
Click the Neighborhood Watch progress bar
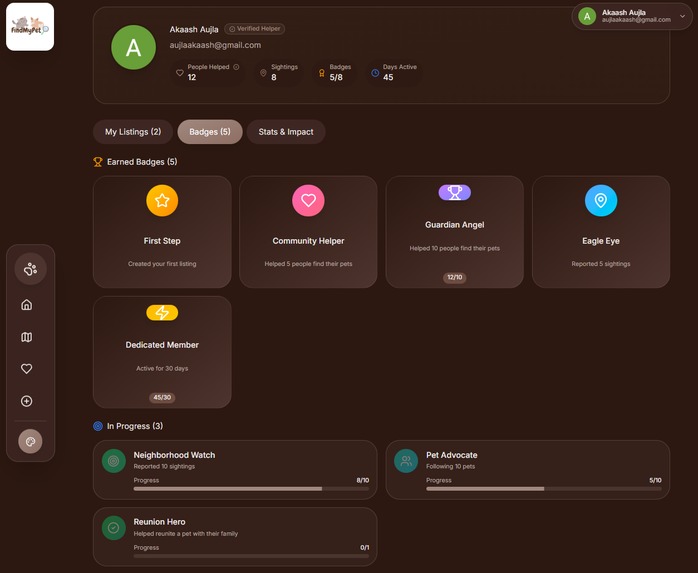point(251,489)
